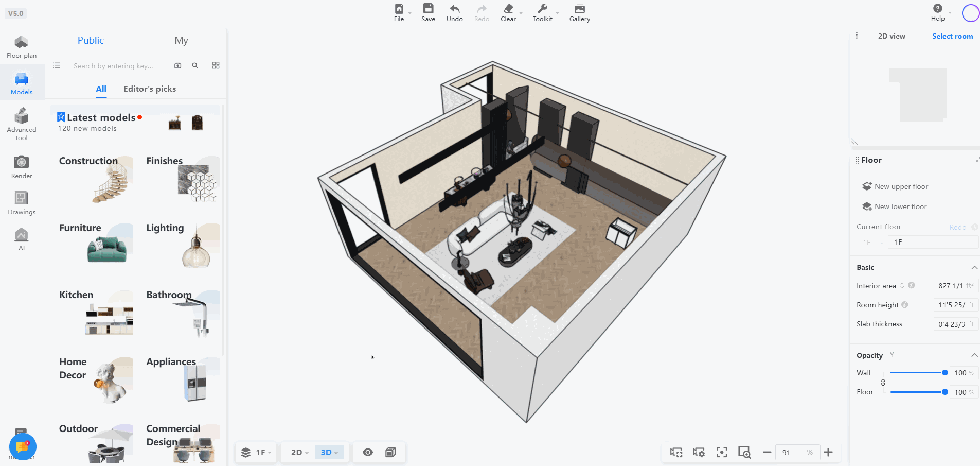Open the 1F floor layer dropdown
The height and width of the screenshot is (466, 980).
click(256, 452)
